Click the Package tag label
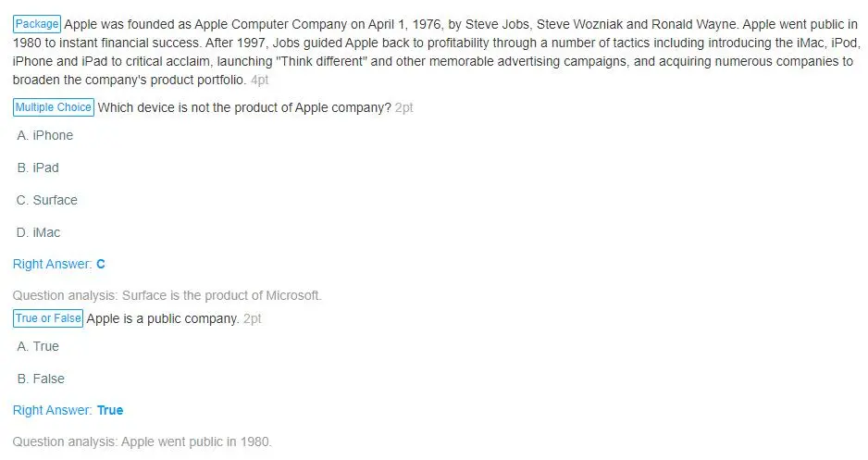This screenshot has height=460, width=868. click(37, 24)
